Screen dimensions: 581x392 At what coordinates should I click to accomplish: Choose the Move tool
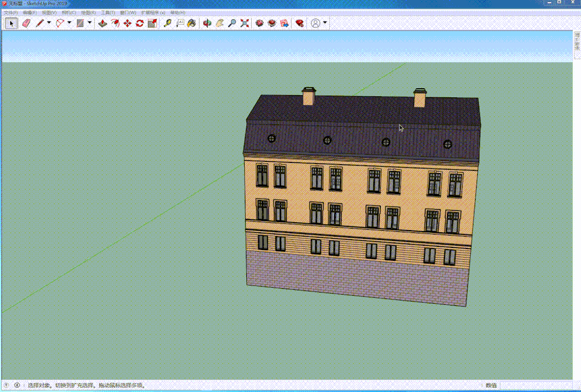pos(127,23)
